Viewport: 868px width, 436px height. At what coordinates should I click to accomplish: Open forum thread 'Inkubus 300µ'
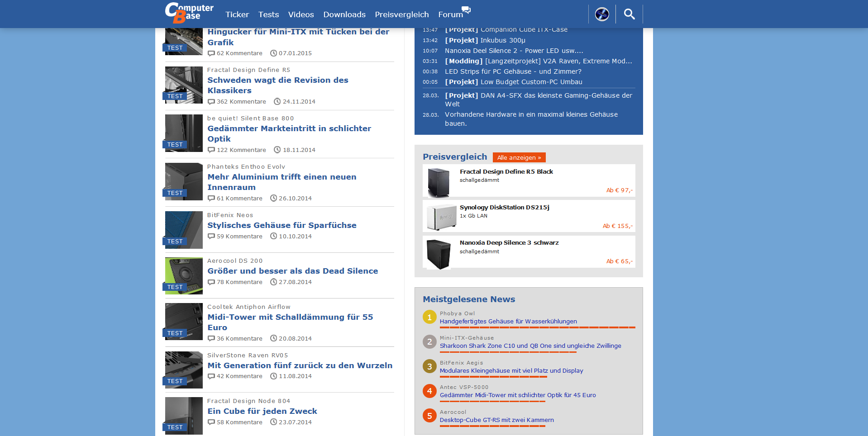coord(485,40)
